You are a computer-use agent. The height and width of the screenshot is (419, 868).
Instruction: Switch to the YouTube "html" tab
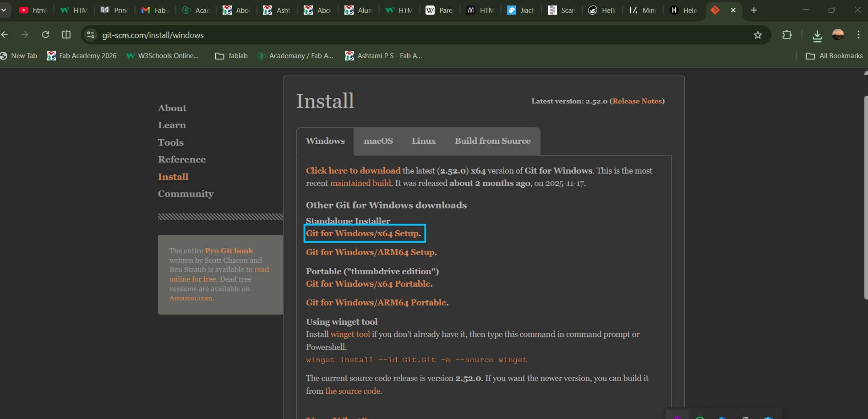(33, 10)
